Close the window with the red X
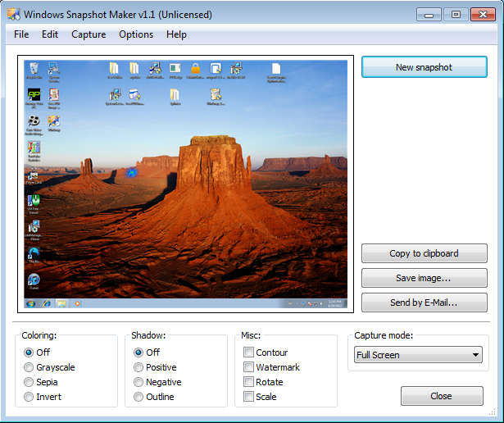Image resolution: width=504 pixels, height=423 pixels. point(483,15)
